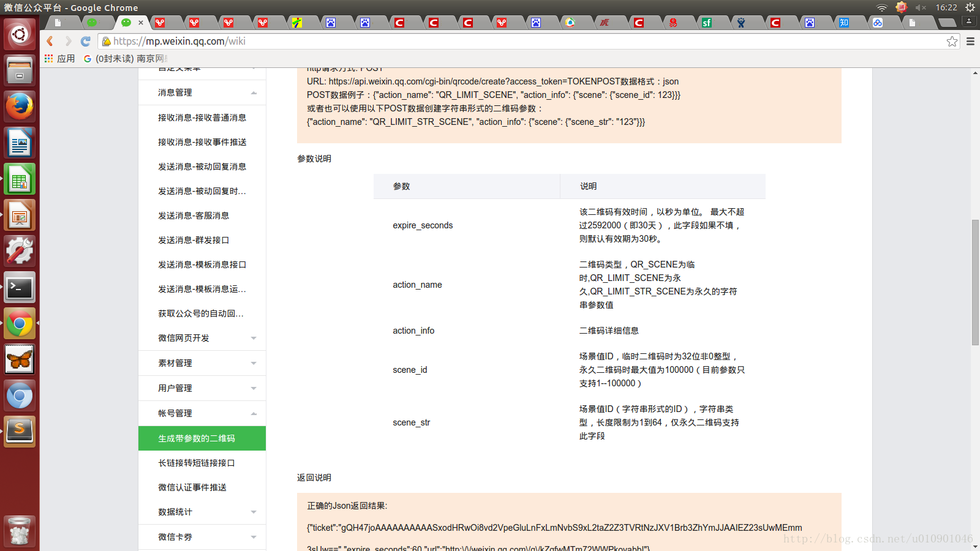Launch Firefox from the dock
This screenshot has height=551, width=980.
pyautogui.click(x=20, y=106)
